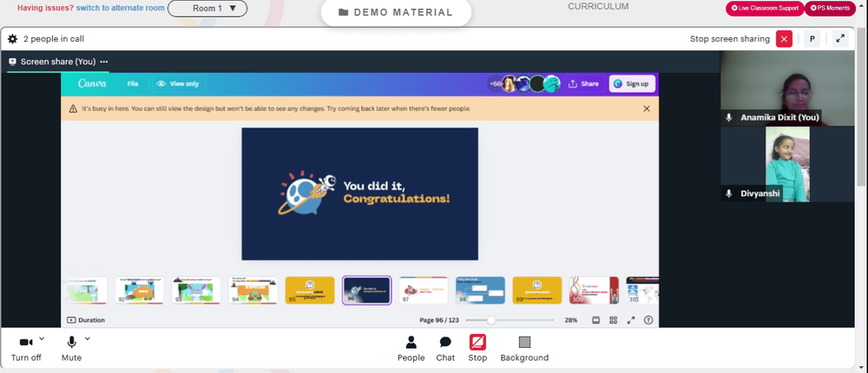Screen dimensions: 868x373
Task: Turn off the camera
Action: 26,349
